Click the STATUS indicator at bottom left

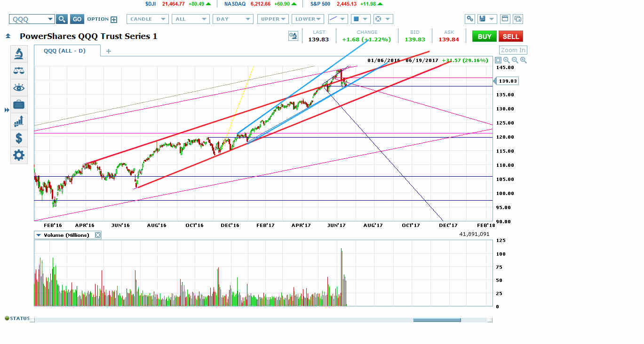[17, 318]
